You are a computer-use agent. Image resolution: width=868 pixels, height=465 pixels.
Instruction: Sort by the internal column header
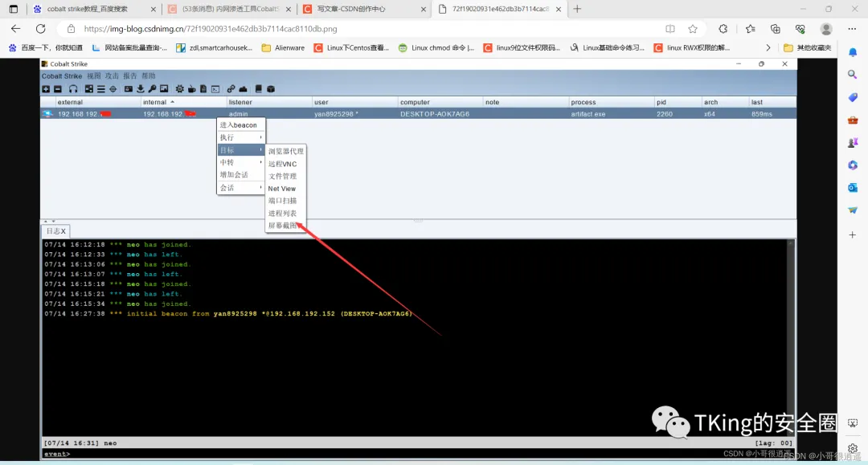pos(184,102)
